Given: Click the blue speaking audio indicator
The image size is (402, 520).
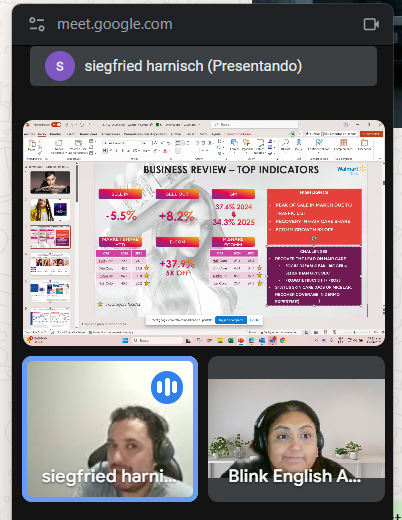Looking at the screenshot, I should (x=167, y=387).
